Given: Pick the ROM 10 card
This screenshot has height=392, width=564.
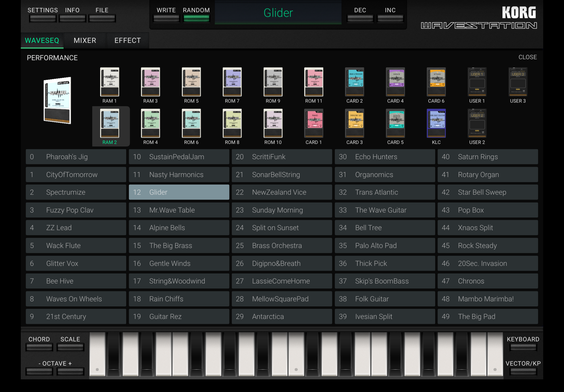Looking at the screenshot, I should 273,123.
